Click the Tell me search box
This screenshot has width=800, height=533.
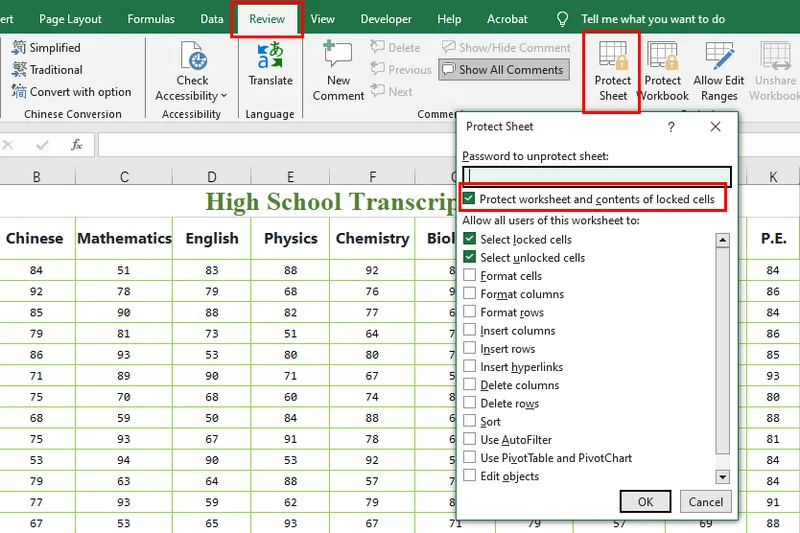tap(653, 19)
